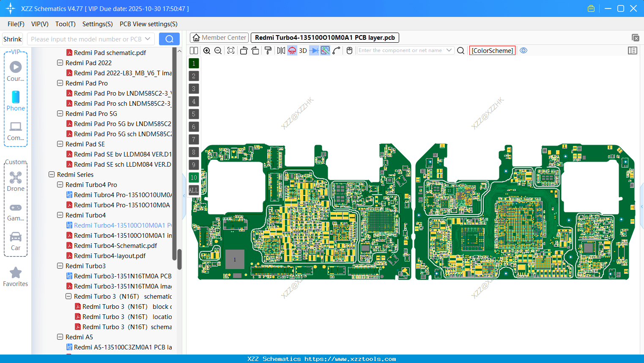Select the Zoom Out tool
Image resolution: width=644 pixels, height=363 pixels.
click(218, 50)
